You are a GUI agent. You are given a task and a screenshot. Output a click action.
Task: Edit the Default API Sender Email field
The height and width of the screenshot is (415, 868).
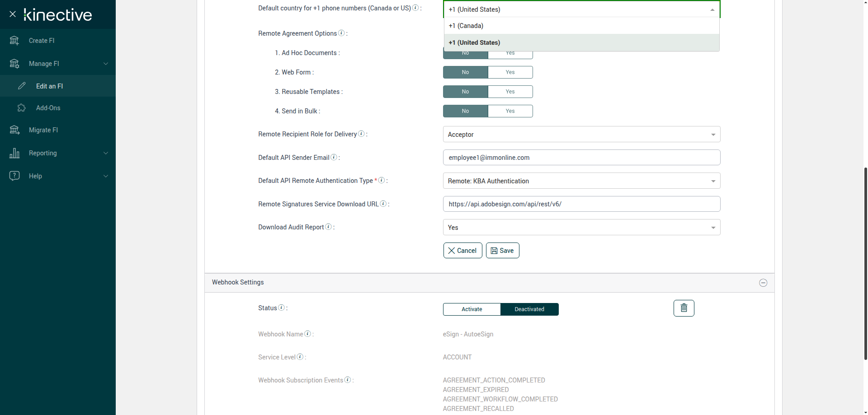coord(581,158)
